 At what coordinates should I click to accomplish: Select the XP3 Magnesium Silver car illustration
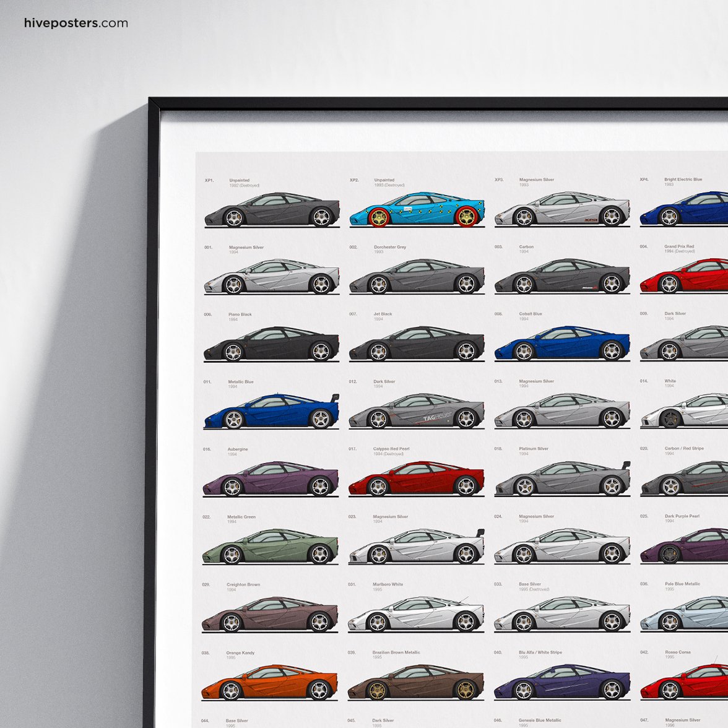pyautogui.click(x=562, y=209)
